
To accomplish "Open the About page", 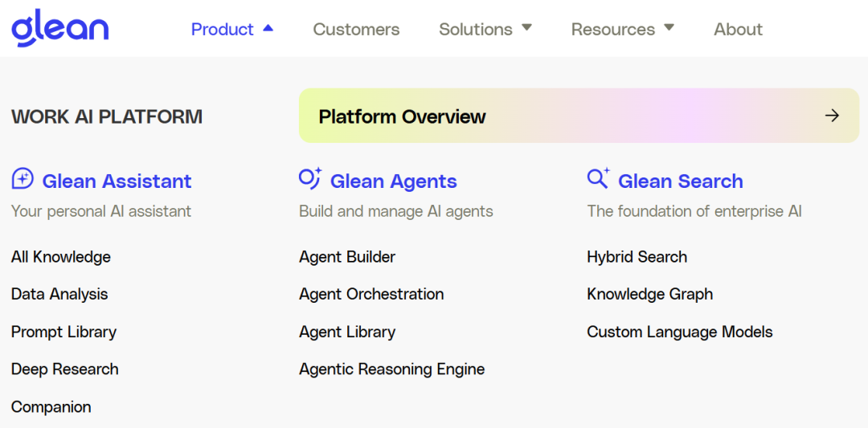I will 738,29.
